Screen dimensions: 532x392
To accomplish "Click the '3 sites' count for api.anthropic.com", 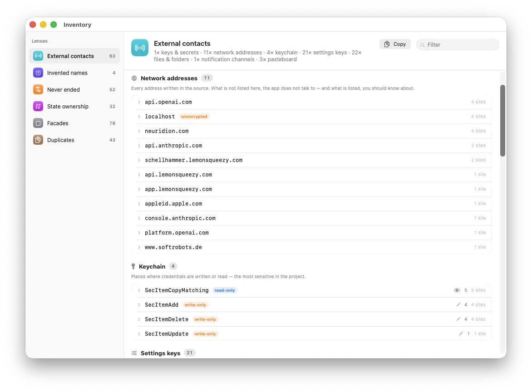I will (478, 146).
